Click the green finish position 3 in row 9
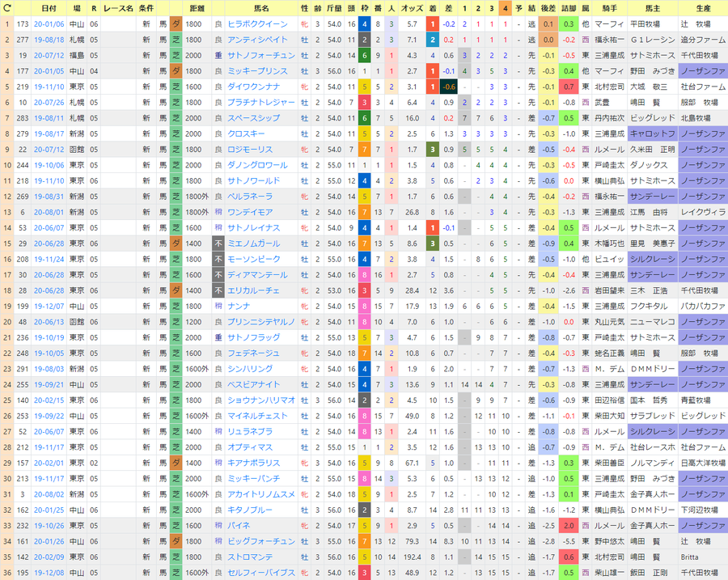 click(433, 150)
